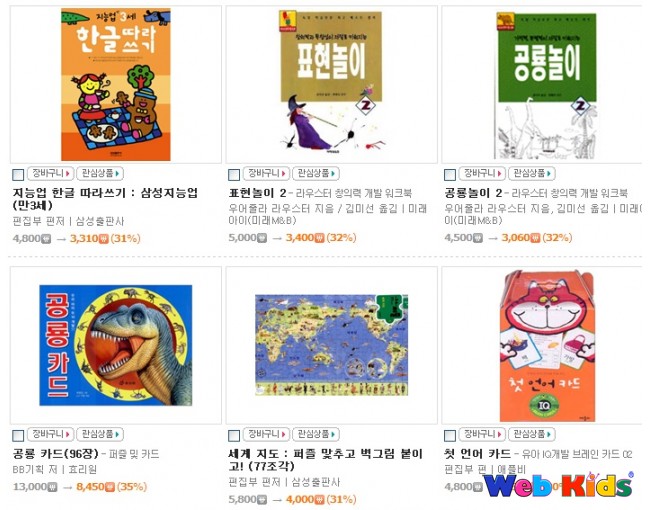This screenshot has height=510, width=650.
Task: Tick the checkbox for 첫 언어 카드
Action: [x=450, y=435]
